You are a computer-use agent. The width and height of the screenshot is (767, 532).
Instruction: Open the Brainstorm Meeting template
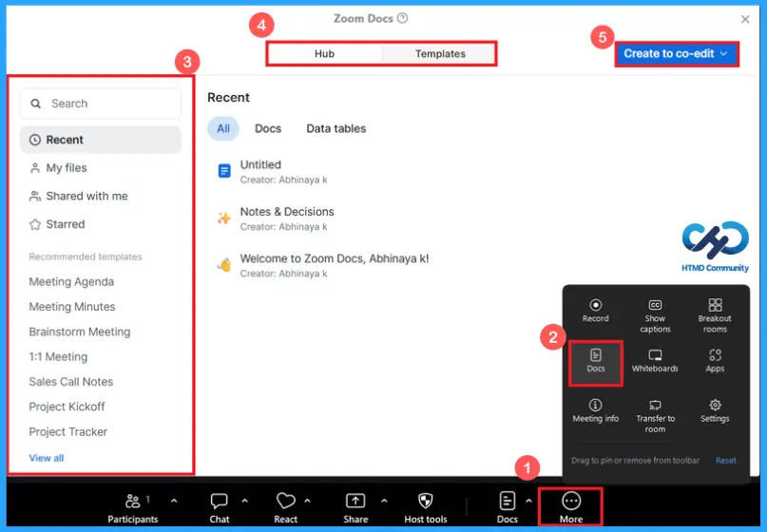(80, 332)
